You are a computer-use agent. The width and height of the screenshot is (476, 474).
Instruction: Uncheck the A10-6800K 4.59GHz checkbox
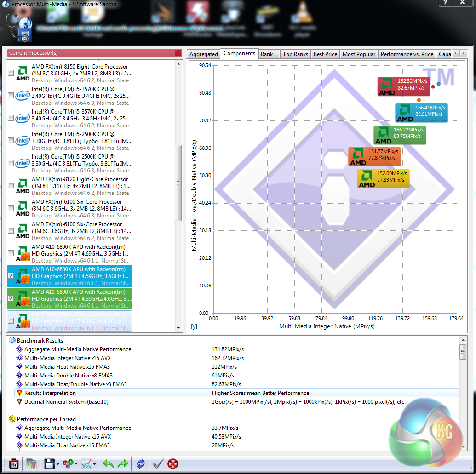(11, 275)
